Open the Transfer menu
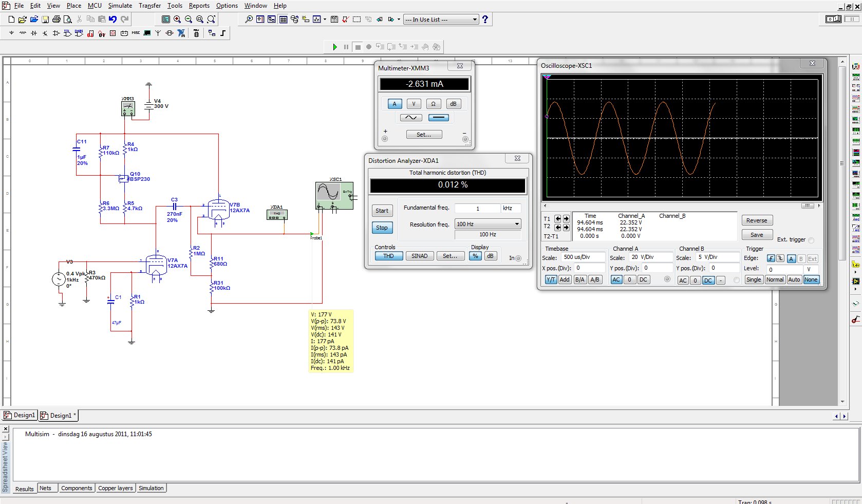Image resolution: width=862 pixels, height=504 pixels. [x=149, y=6]
